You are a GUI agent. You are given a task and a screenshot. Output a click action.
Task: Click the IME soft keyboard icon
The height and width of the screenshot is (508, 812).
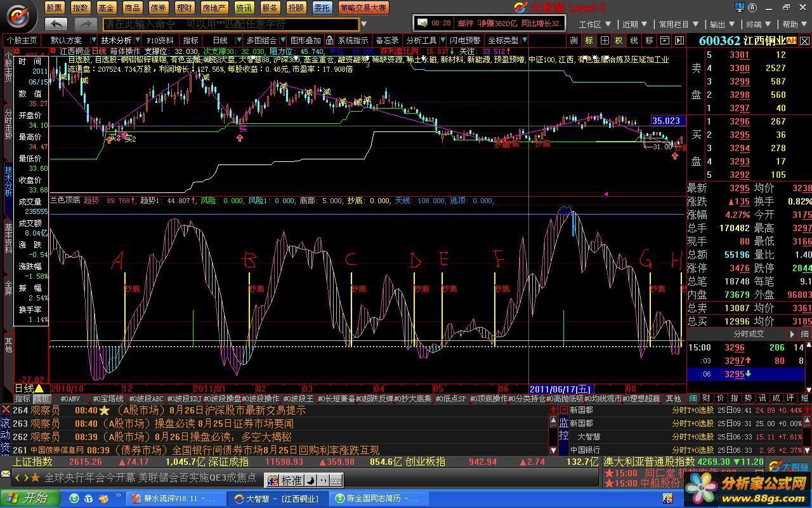336,480
